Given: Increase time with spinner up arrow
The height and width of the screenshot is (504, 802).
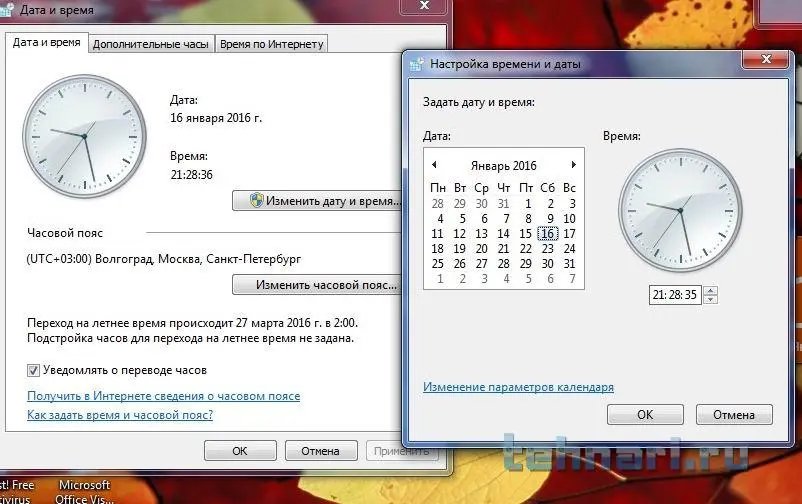Looking at the screenshot, I should pyautogui.click(x=710, y=290).
